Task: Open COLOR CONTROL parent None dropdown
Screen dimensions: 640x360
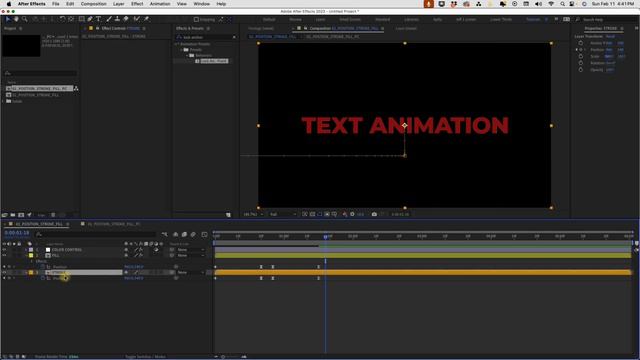Action: (x=191, y=249)
